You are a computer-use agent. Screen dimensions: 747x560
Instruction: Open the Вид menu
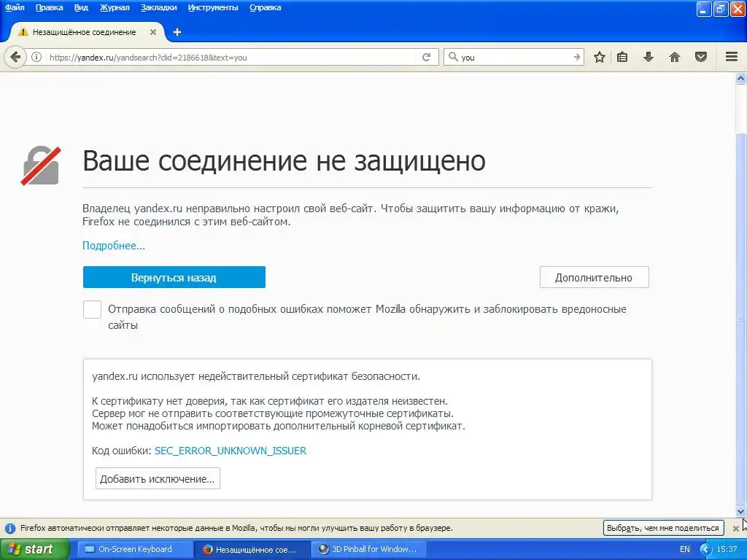point(81,7)
